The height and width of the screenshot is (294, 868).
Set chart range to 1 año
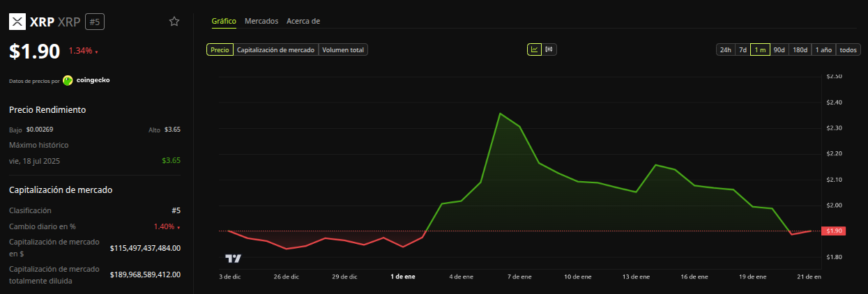(x=823, y=49)
